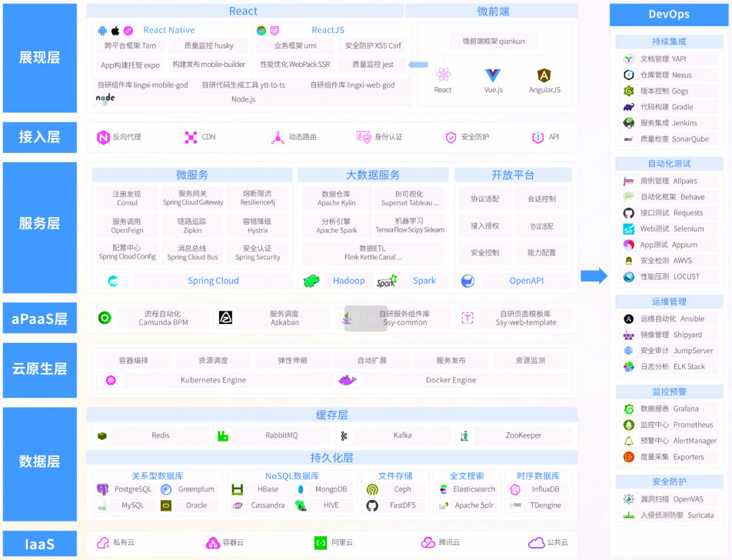Click the 身份认证 icon
This screenshot has height=560, width=732.
coord(364,137)
